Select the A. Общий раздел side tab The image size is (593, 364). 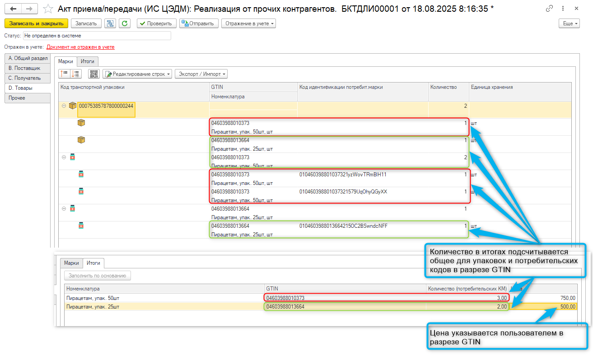27,58
